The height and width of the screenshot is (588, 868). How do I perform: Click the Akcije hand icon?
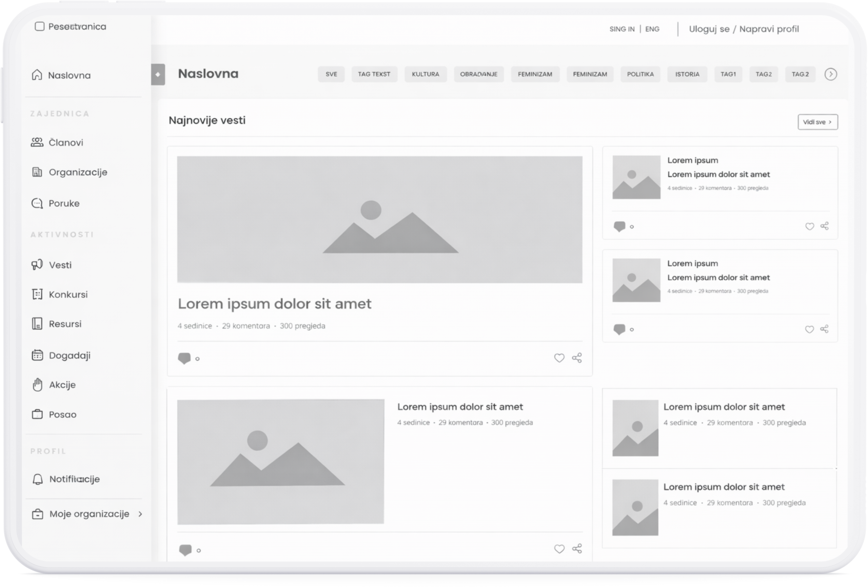click(x=37, y=385)
